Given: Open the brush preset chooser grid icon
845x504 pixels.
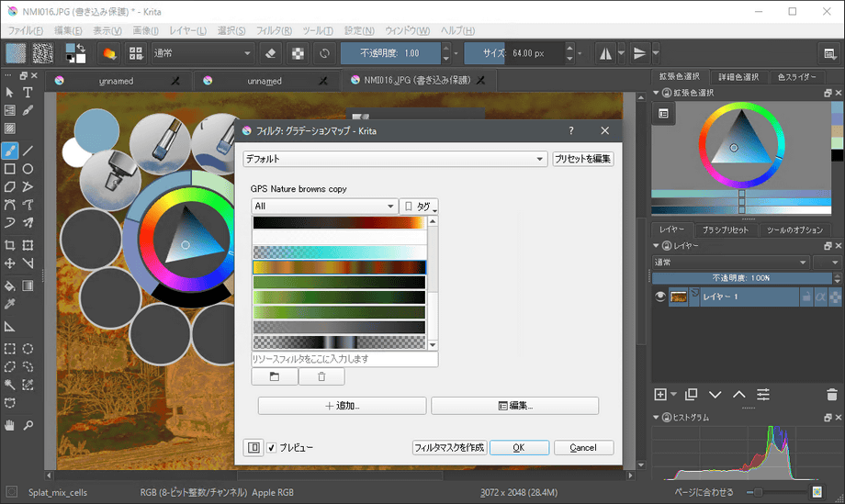Looking at the screenshot, I should pos(136,53).
